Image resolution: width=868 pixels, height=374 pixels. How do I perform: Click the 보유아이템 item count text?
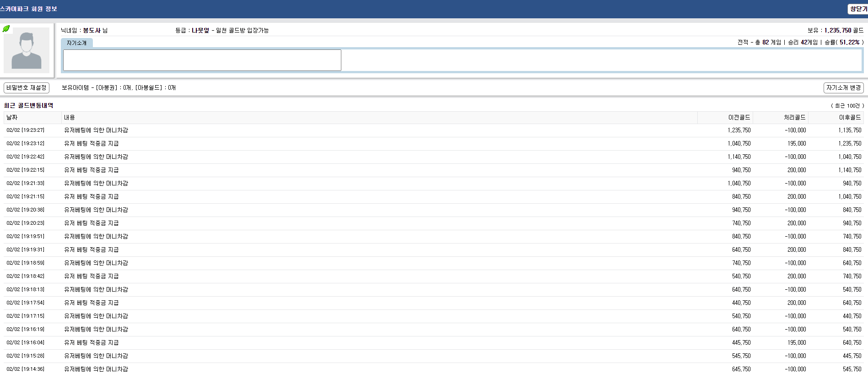(x=119, y=87)
